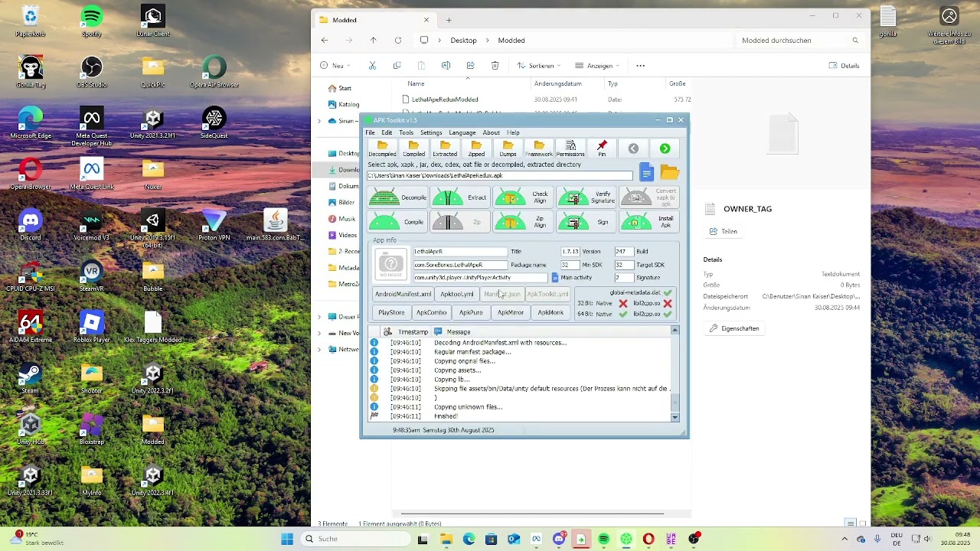Click the Cut scissors icon in File Explorer

tap(372, 66)
